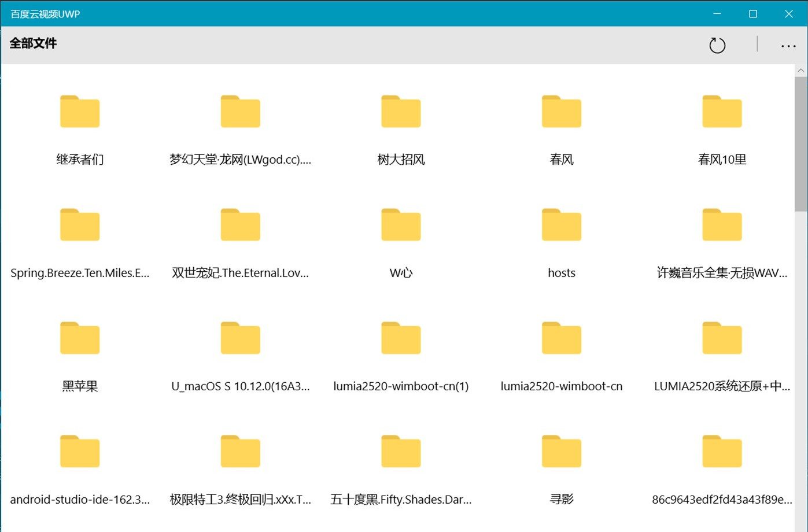Click the scrollbar up arrow
The image size is (808, 532).
point(801,71)
